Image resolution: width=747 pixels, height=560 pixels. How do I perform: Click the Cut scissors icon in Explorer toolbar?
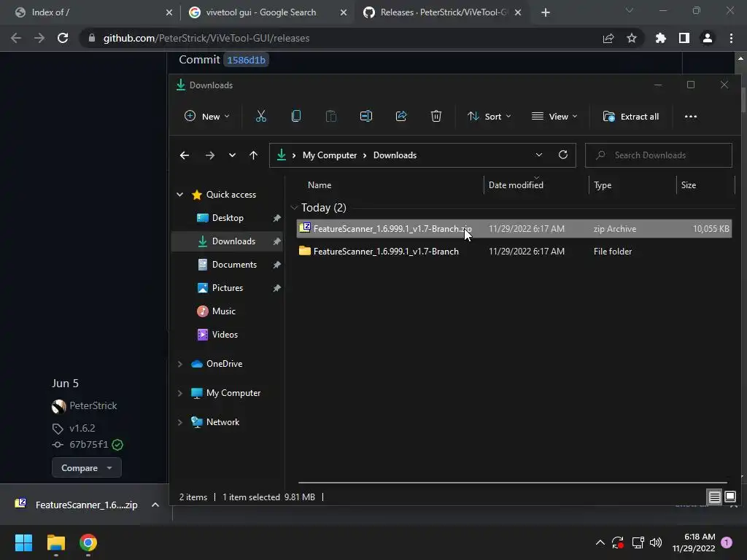click(260, 116)
